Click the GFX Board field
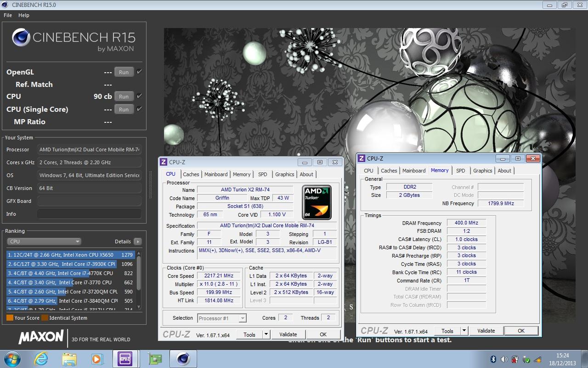This screenshot has width=588, height=368. click(89, 201)
